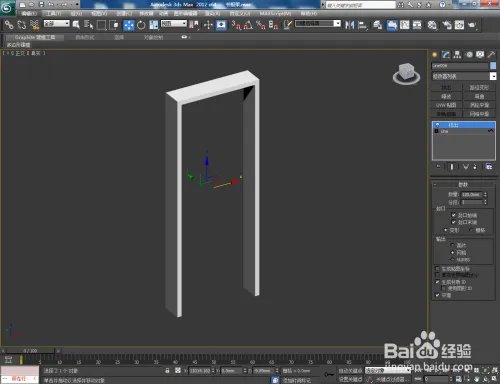This screenshot has width=500, height=384.
Task: Open the Material Editor
Action: coord(432,25)
